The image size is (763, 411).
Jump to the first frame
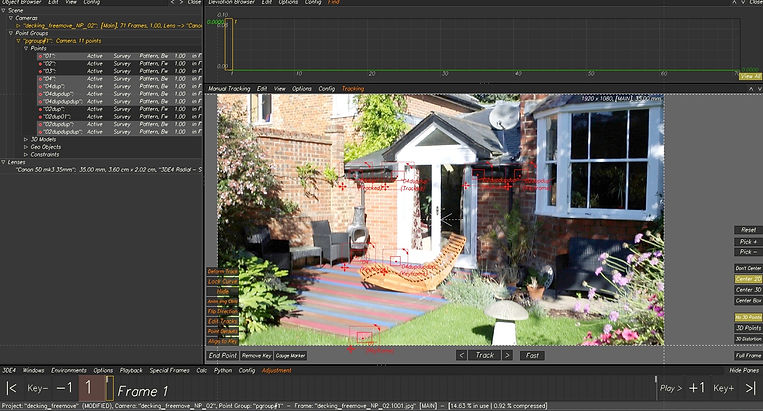(x=12, y=388)
